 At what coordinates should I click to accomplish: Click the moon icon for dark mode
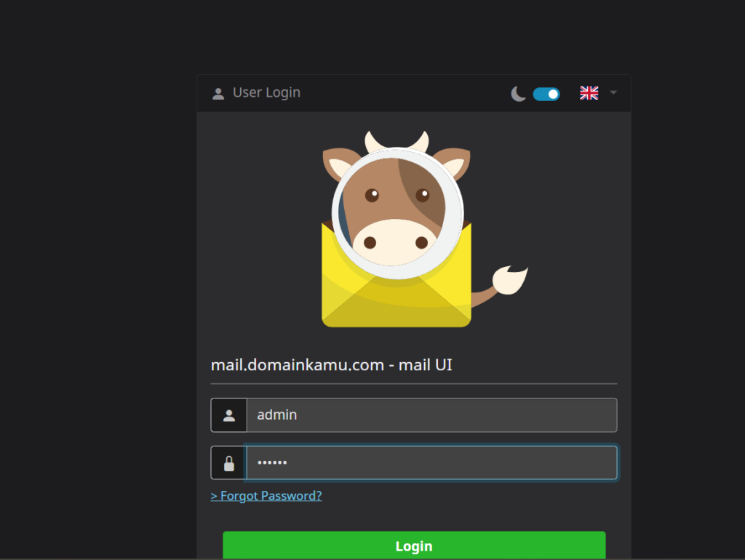point(518,93)
